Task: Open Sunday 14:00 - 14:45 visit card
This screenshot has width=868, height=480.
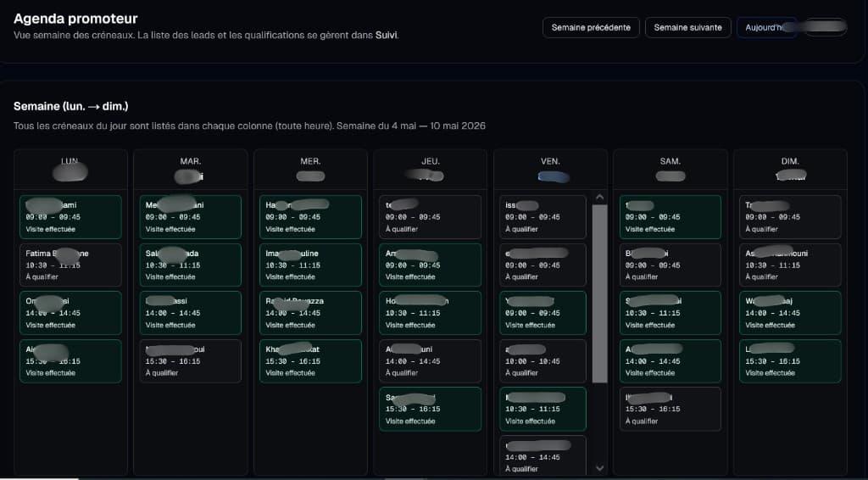Action: tap(790, 313)
